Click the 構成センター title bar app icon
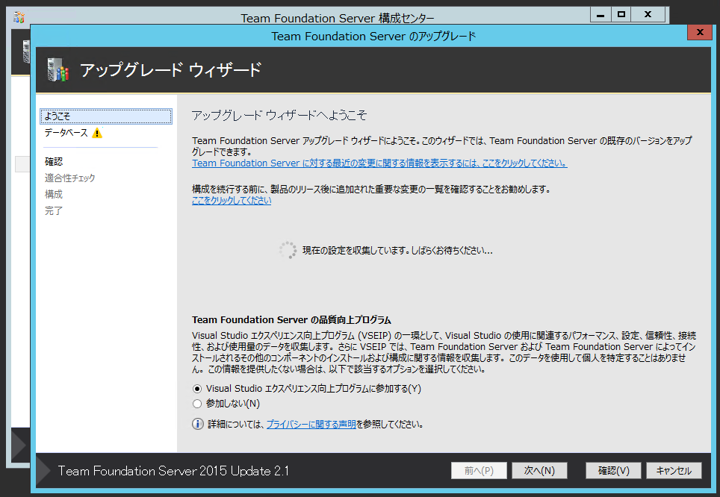The image size is (720, 497). point(19,17)
